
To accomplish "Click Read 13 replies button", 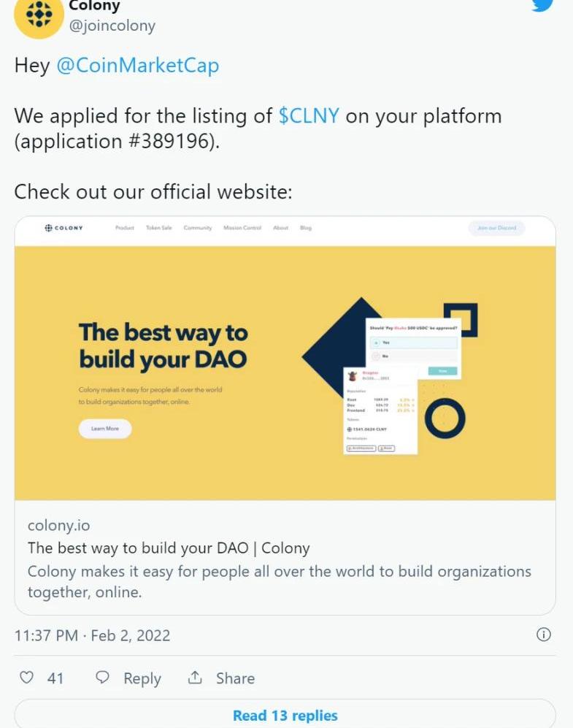I will tap(285, 715).
